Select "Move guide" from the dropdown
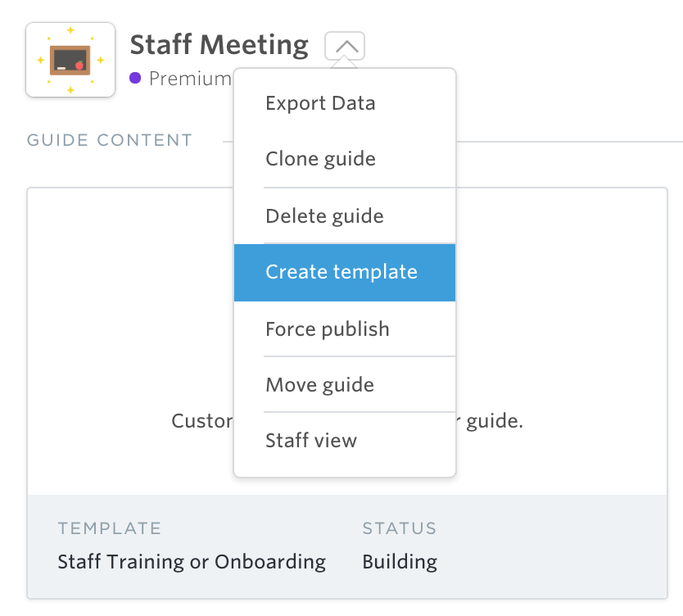This screenshot has height=616, width=683. pos(319,384)
